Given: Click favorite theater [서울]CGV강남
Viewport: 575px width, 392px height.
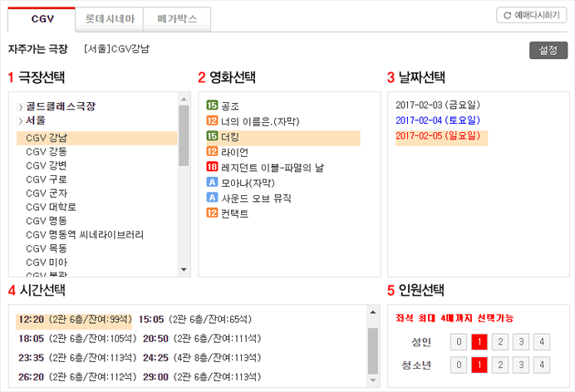Looking at the screenshot, I should [x=116, y=49].
